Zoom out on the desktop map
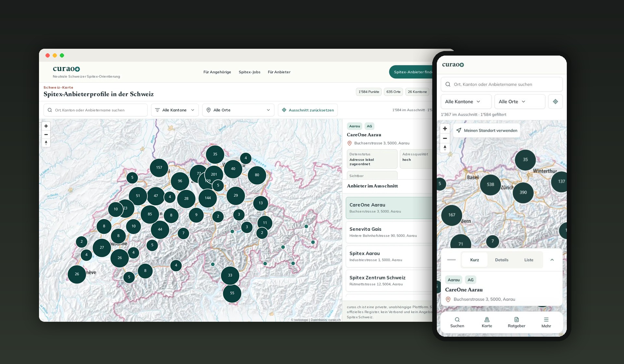Image resolution: width=624 pixels, height=364 pixels. tap(46, 135)
